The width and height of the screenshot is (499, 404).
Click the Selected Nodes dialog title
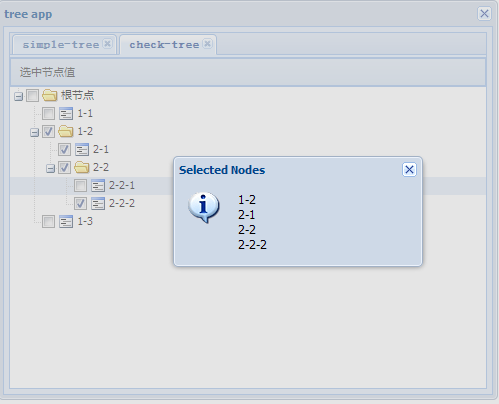tap(222, 170)
